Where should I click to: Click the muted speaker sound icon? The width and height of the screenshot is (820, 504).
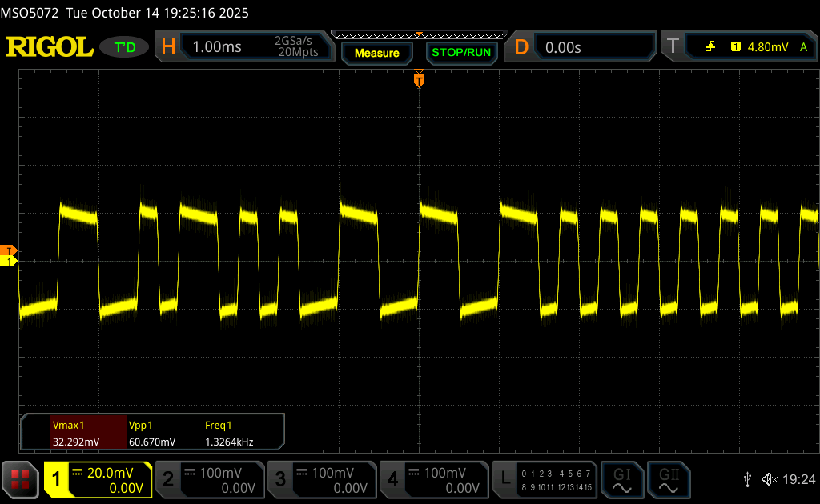(770, 479)
